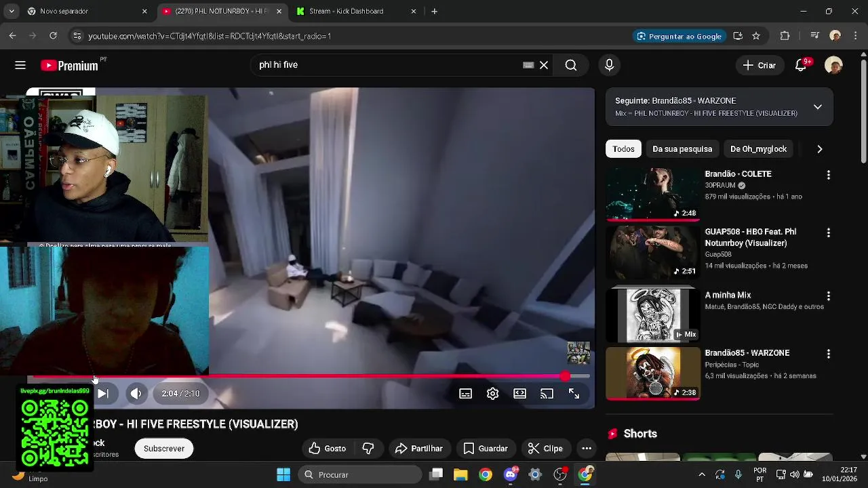Start voice search with the microphone
Viewport: 868px width, 488px height.
(x=609, y=65)
